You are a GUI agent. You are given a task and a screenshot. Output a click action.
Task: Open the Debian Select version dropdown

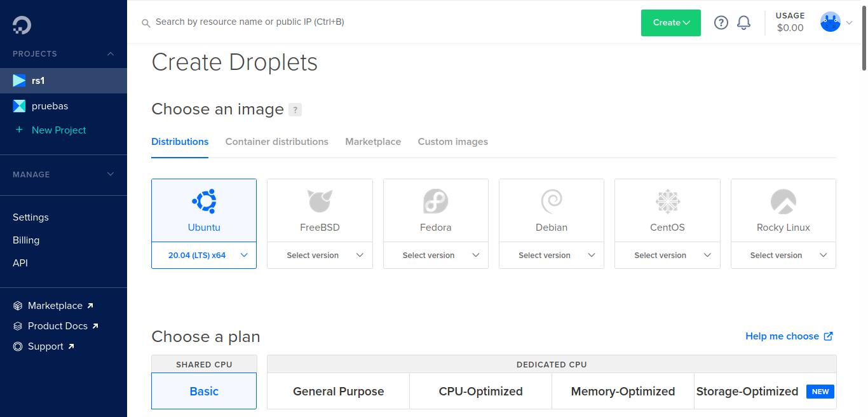tap(552, 256)
